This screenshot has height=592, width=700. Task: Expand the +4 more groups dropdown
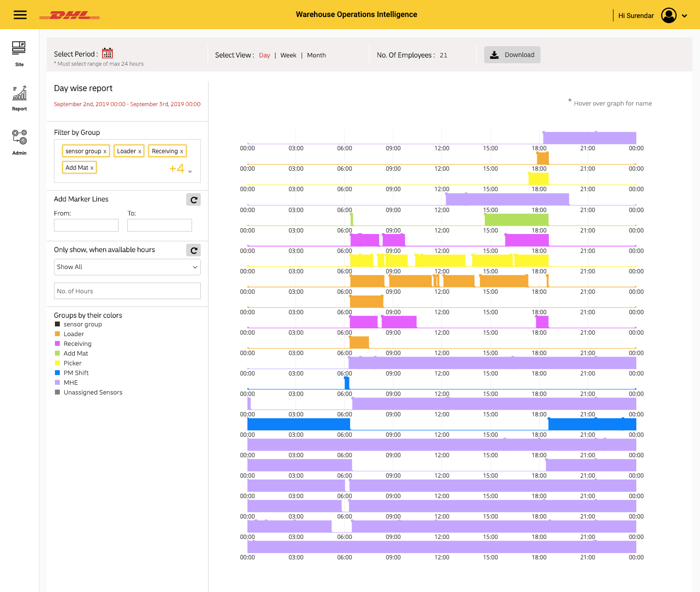(x=181, y=169)
